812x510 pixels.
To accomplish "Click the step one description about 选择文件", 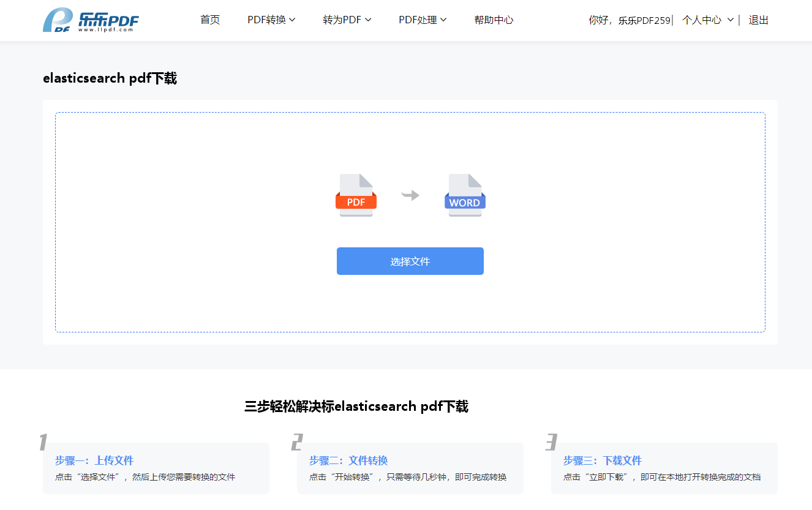I will [x=145, y=477].
